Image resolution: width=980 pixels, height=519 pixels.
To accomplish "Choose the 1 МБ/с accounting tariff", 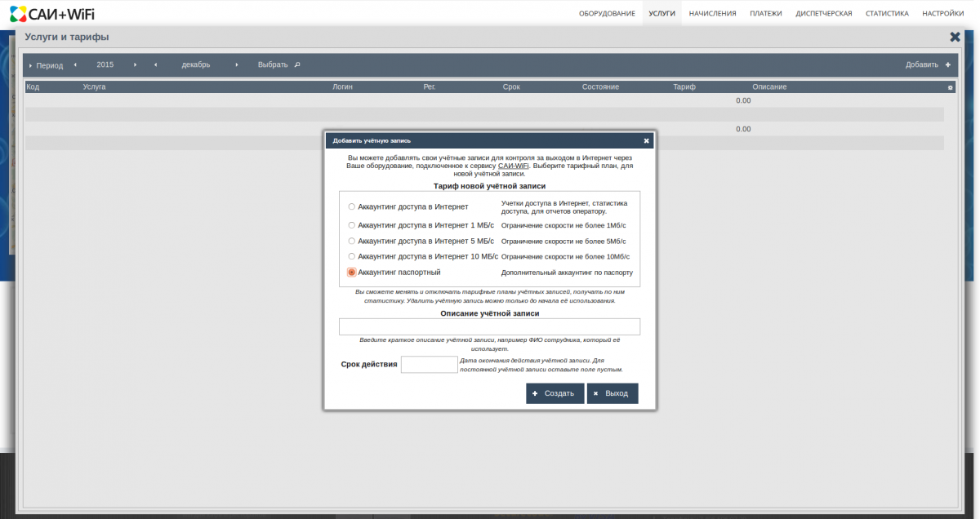I will 351,225.
